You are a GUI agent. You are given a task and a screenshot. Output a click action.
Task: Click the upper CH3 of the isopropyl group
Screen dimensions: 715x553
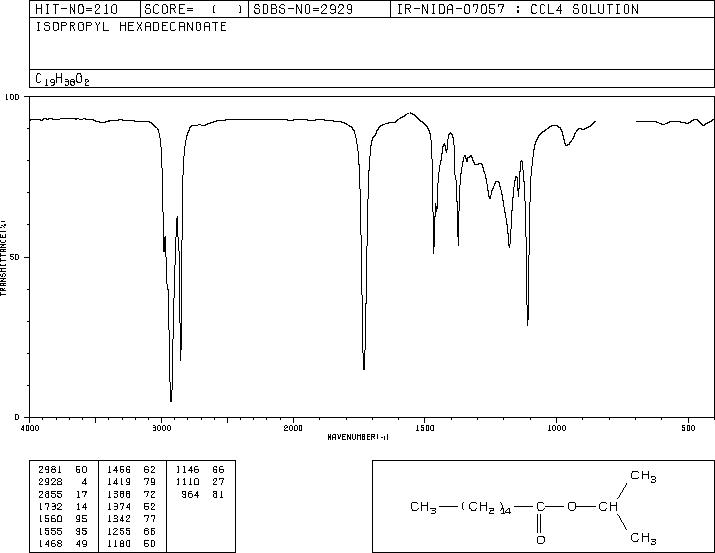tap(643, 476)
